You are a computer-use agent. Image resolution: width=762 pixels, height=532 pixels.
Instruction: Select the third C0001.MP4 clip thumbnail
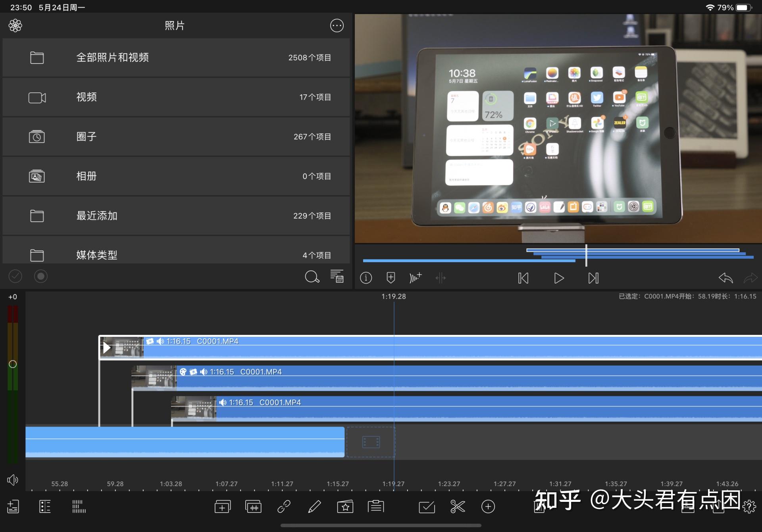click(x=194, y=408)
